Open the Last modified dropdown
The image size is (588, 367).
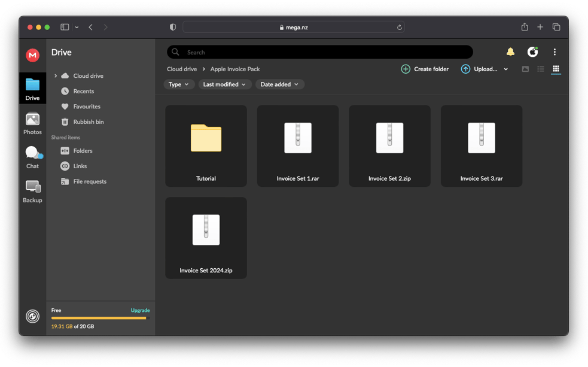(x=224, y=84)
